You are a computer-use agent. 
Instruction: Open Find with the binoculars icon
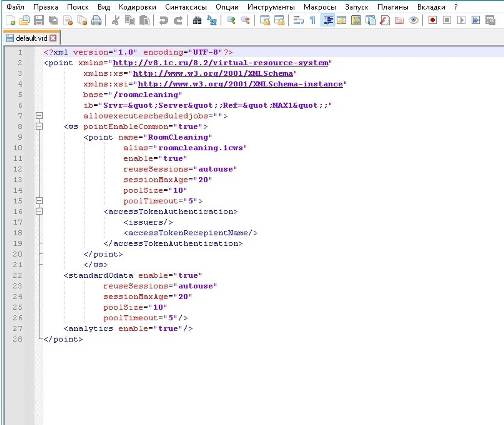click(x=197, y=20)
